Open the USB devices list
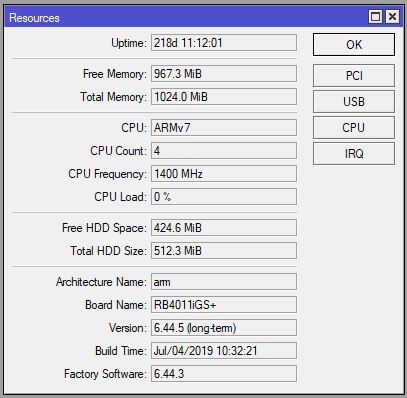 [354, 102]
